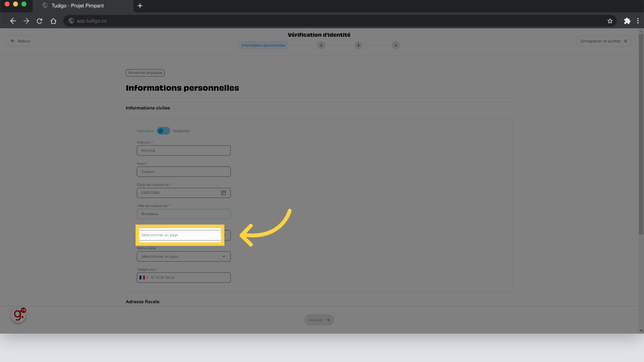Click Retour to go back

(x=20, y=41)
